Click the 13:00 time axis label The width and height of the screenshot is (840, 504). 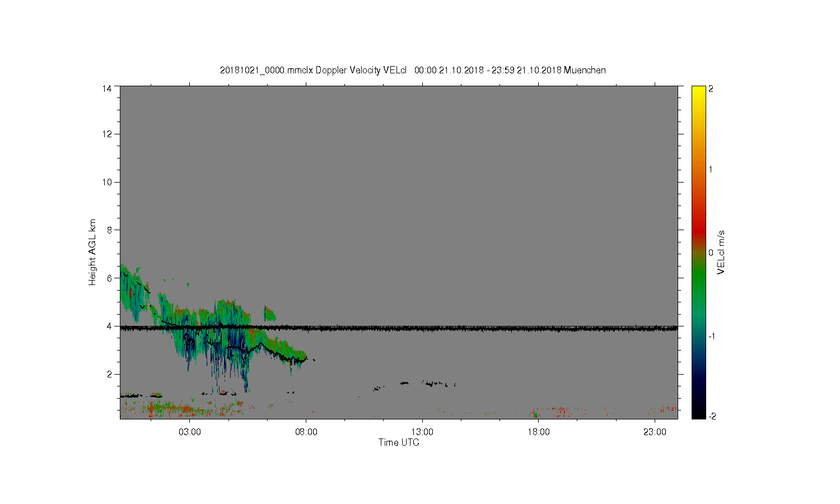click(422, 432)
